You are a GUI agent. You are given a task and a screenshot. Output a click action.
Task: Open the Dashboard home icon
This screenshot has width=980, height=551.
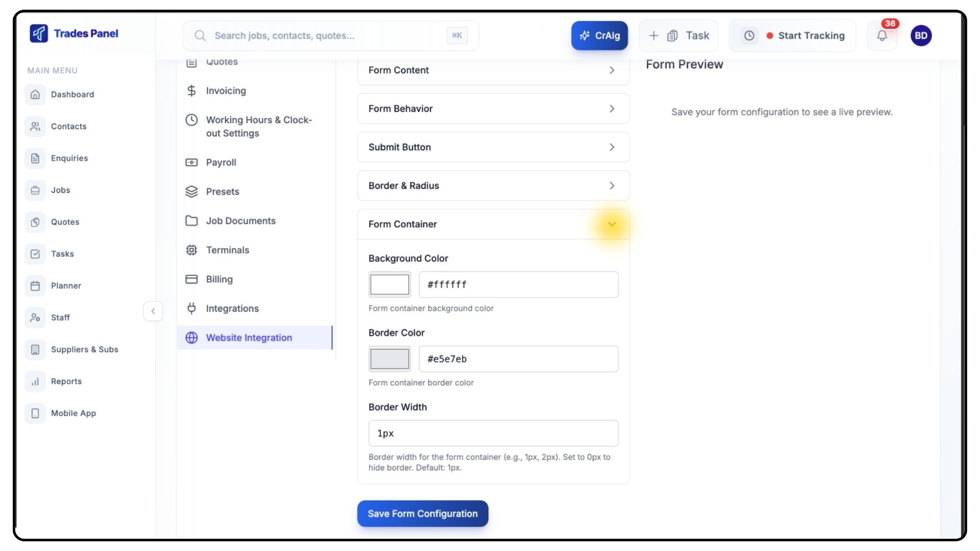[x=35, y=94]
